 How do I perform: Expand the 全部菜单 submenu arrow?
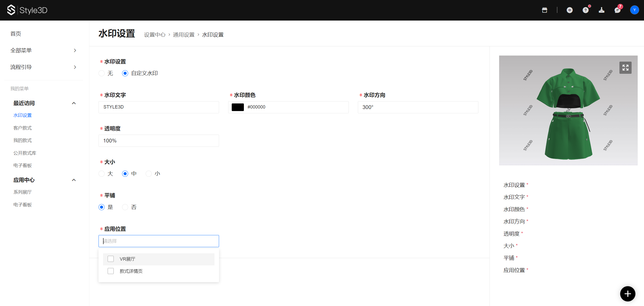pyautogui.click(x=75, y=50)
